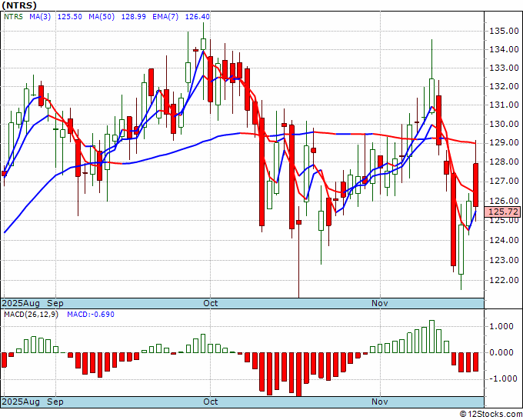This screenshot has height=420, width=523.
Task: Click the (NTRS) ticker title
Action: [x=19, y=5]
